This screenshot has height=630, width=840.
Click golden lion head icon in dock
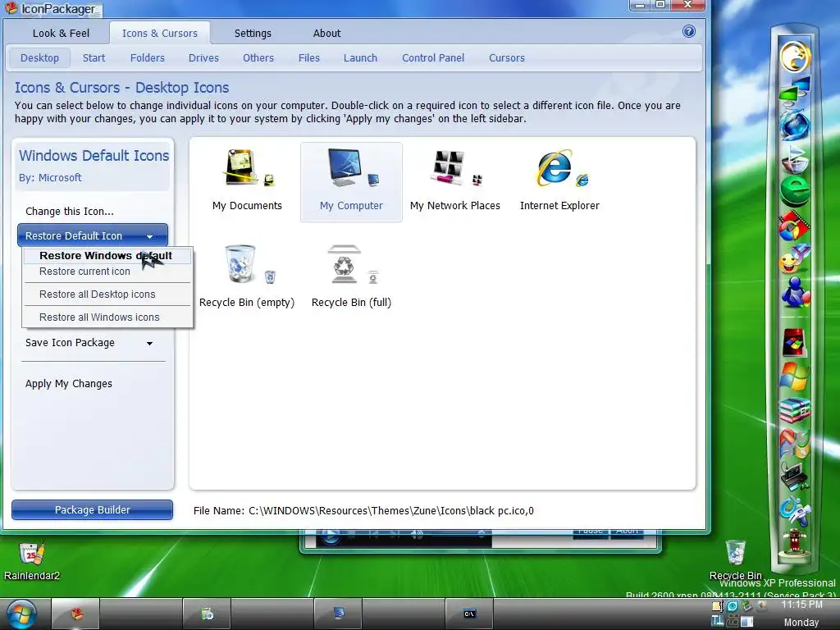(794, 57)
